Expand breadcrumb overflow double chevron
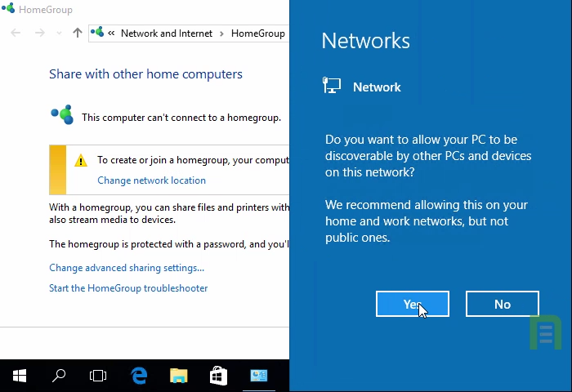Viewport: 572px width, 392px height. pyautogui.click(x=111, y=33)
